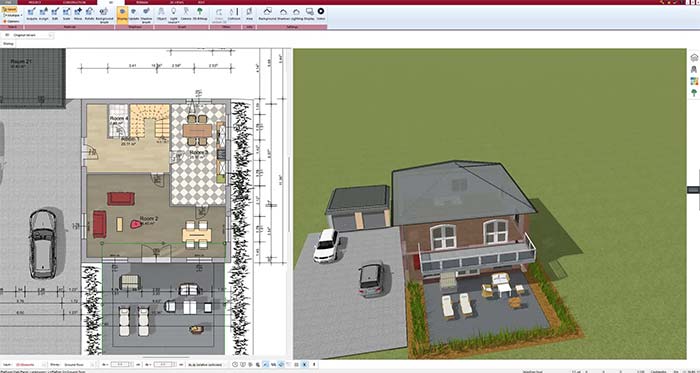This screenshot has height=373, width=700.
Task: Click Options under the Select group
Action: (x=12, y=21)
